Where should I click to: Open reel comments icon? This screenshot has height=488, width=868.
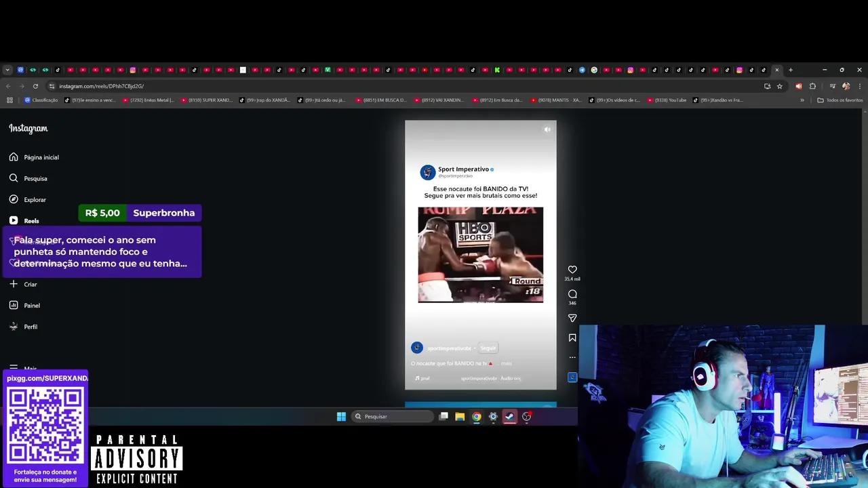(x=572, y=294)
